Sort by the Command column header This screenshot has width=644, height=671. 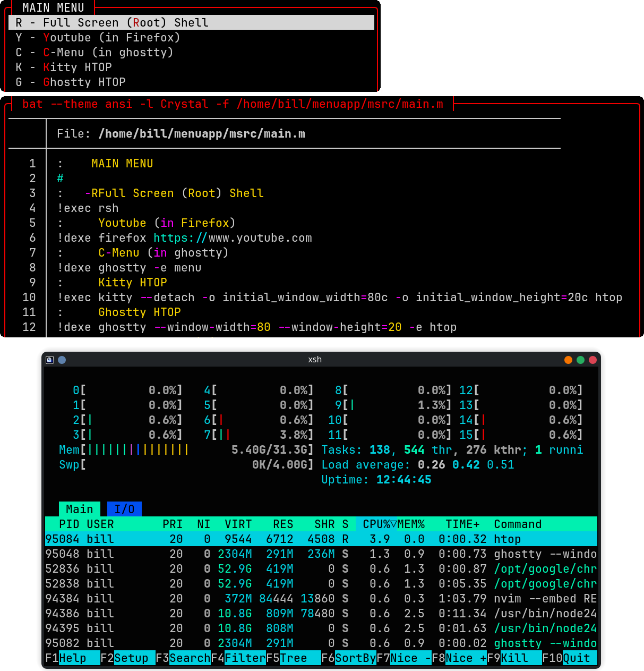tap(518, 524)
